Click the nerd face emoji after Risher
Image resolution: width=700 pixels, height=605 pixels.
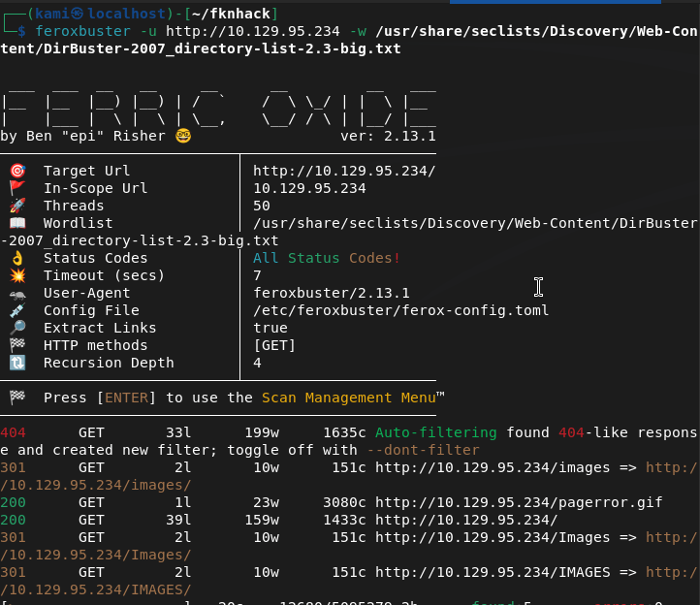click(x=183, y=136)
